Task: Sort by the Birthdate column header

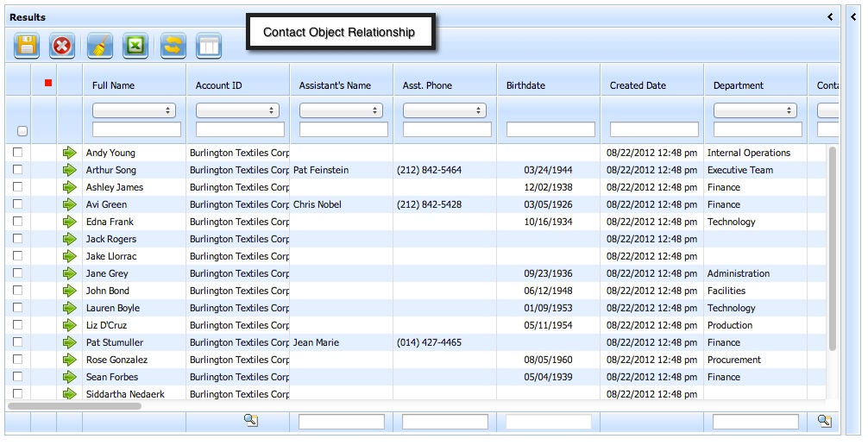Action: (x=525, y=85)
